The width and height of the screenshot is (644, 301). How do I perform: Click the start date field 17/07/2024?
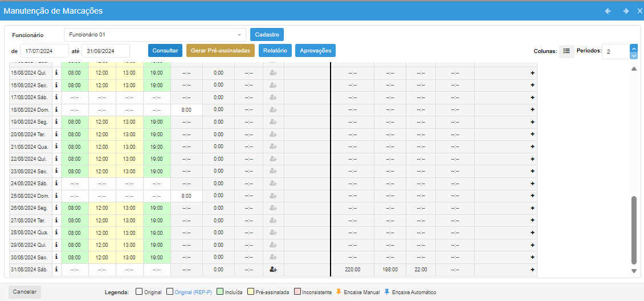pos(44,51)
